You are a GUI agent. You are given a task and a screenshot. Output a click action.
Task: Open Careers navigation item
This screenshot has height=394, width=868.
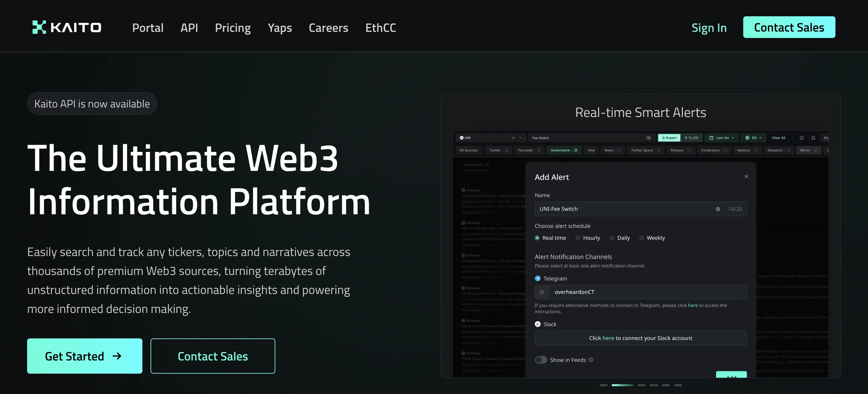[x=329, y=27]
